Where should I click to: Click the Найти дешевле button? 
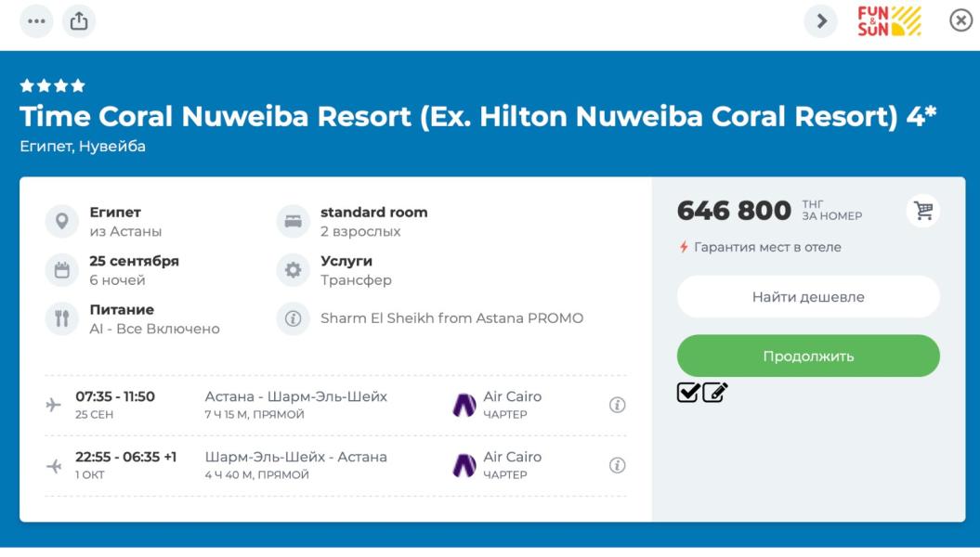pyautogui.click(x=808, y=297)
